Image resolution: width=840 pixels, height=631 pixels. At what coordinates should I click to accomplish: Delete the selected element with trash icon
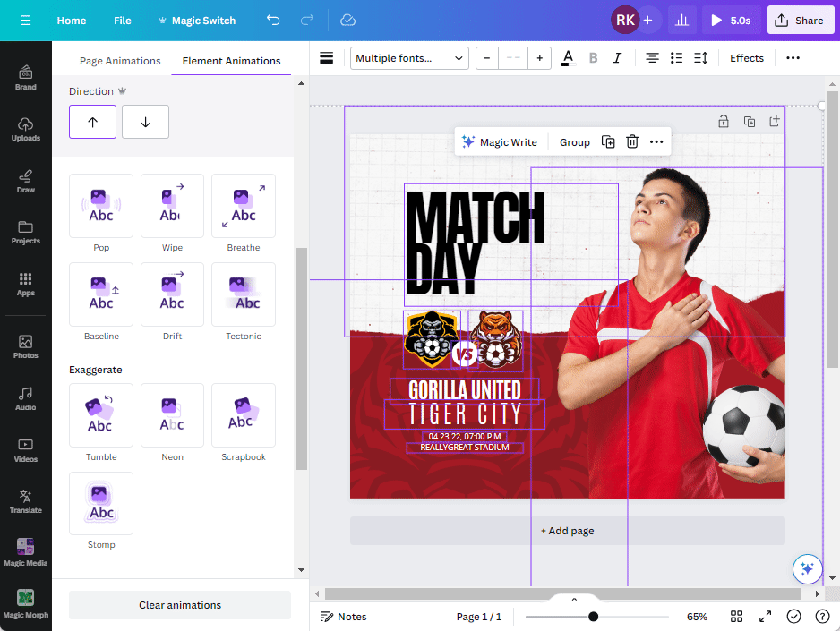point(632,141)
